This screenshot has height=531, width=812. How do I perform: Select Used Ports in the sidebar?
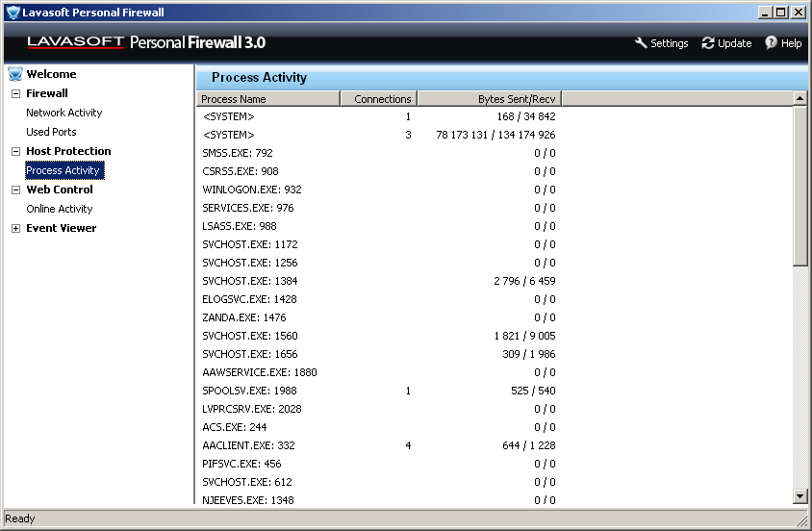coord(51,132)
